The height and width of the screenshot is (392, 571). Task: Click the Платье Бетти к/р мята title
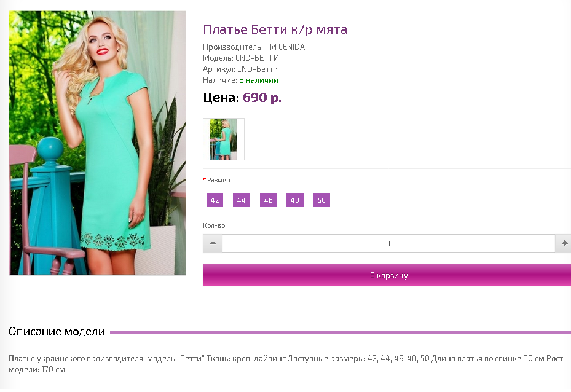[x=275, y=29]
